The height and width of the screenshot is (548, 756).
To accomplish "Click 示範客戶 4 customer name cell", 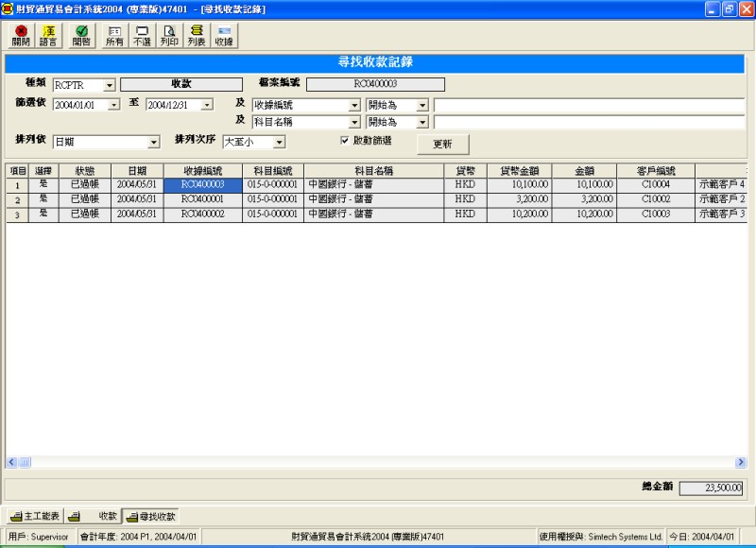I will 722,184.
